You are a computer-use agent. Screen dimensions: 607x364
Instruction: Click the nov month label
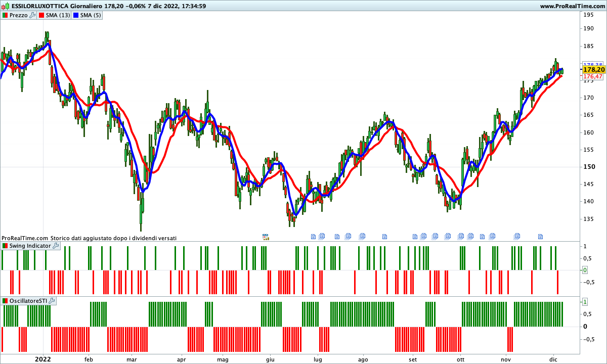(506, 359)
